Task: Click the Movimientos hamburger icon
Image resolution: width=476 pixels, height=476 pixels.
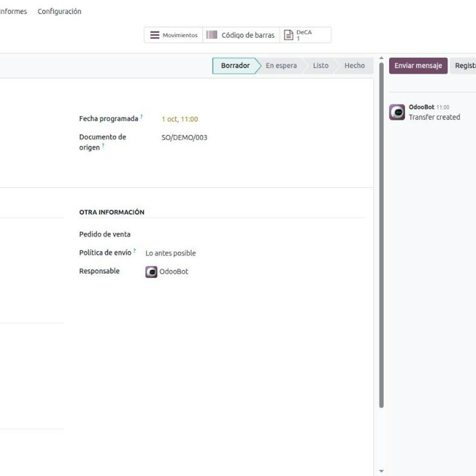Action: (x=155, y=35)
